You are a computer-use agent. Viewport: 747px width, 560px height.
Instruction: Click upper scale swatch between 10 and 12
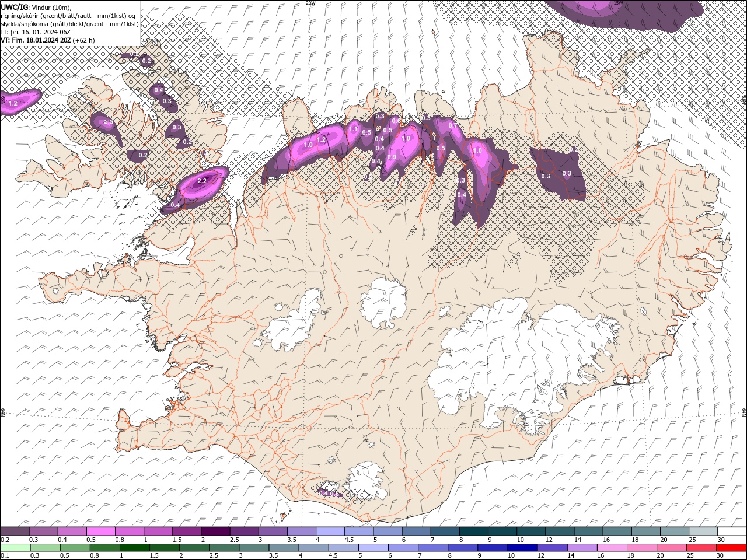(x=530, y=531)
